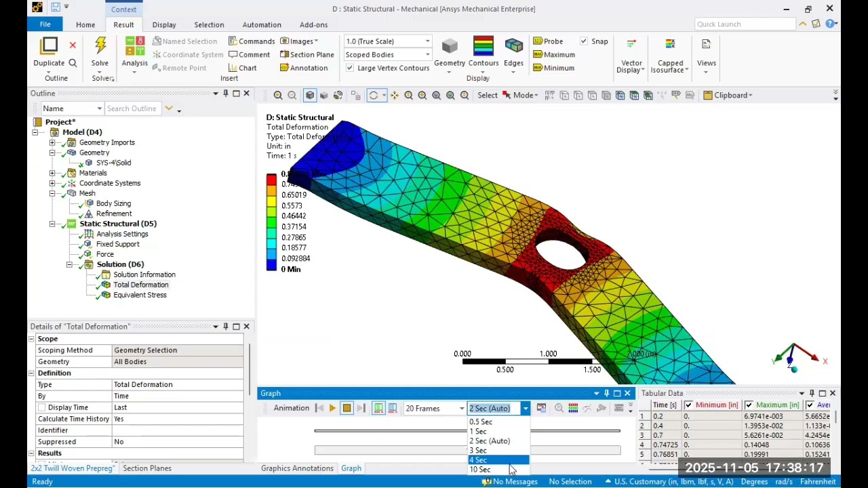Click the Contours rainbow icon
This screenshot has width=868, height=488.
coord(484,45)
